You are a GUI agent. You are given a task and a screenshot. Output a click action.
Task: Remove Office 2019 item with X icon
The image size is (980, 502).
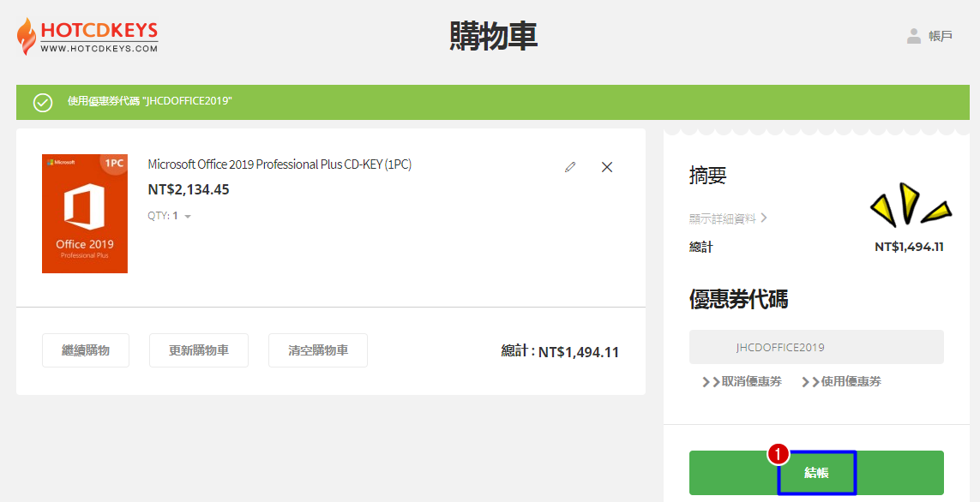click(607, 167)
